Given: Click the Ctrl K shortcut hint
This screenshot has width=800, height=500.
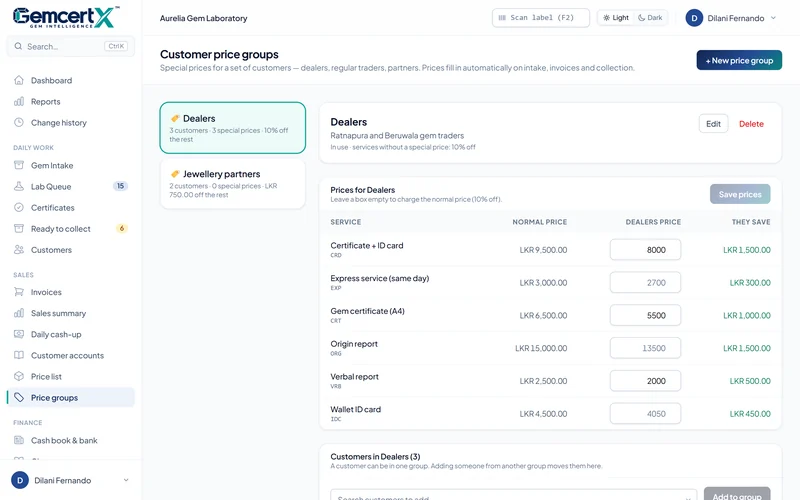Looking at the screenshot, I should point(116,46).
